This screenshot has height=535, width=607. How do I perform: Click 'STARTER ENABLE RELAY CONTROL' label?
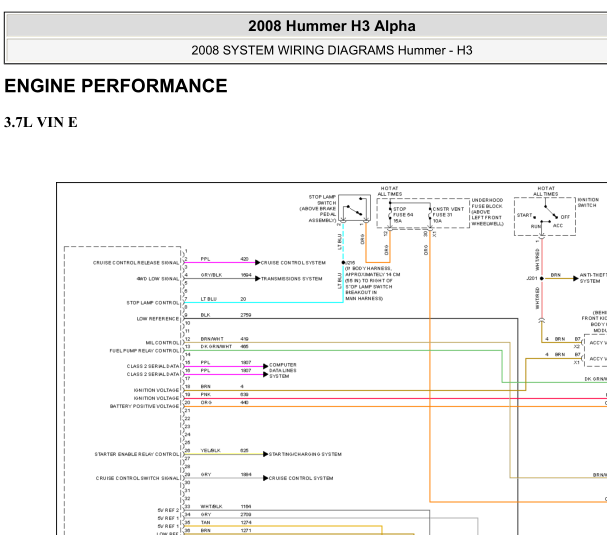tap(137, 454)
